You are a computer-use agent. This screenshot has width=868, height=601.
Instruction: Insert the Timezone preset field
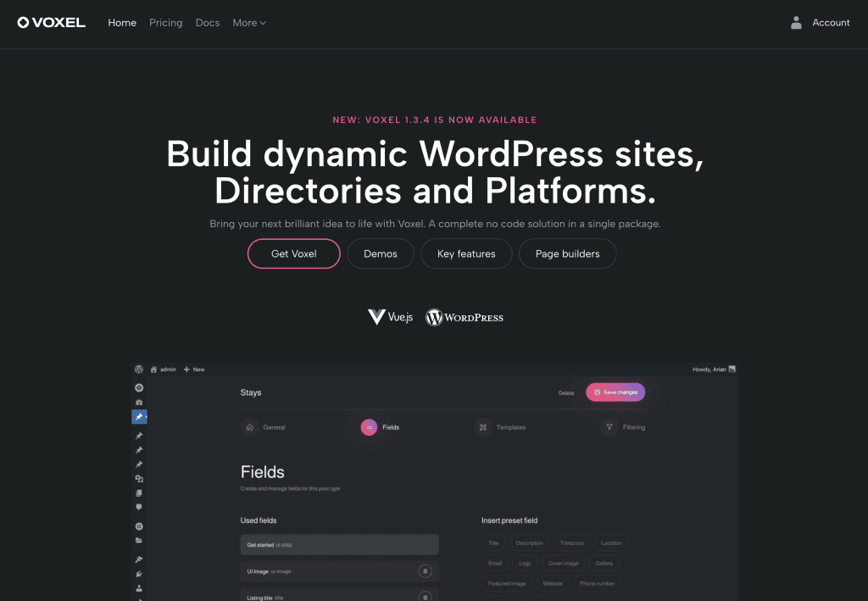coord(572,543)
